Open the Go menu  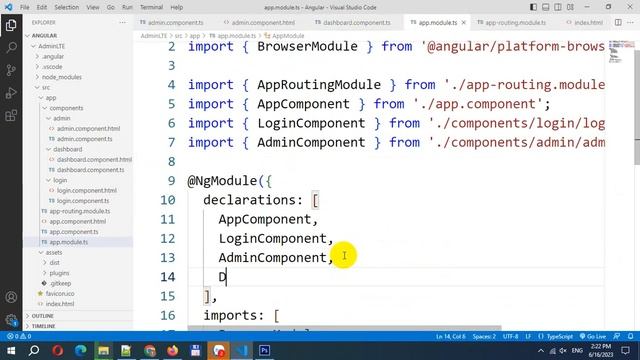(x=110, y=7)
